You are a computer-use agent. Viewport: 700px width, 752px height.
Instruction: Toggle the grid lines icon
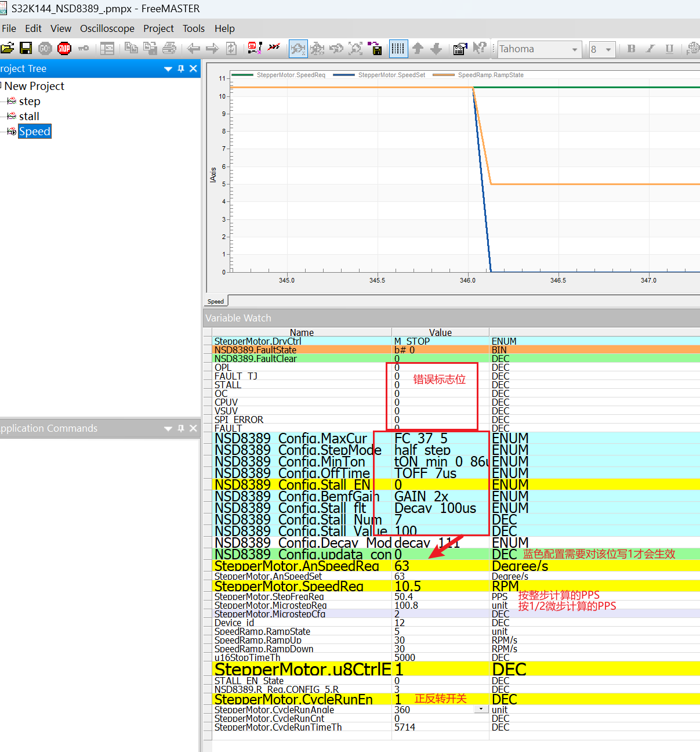coord(398,49)
